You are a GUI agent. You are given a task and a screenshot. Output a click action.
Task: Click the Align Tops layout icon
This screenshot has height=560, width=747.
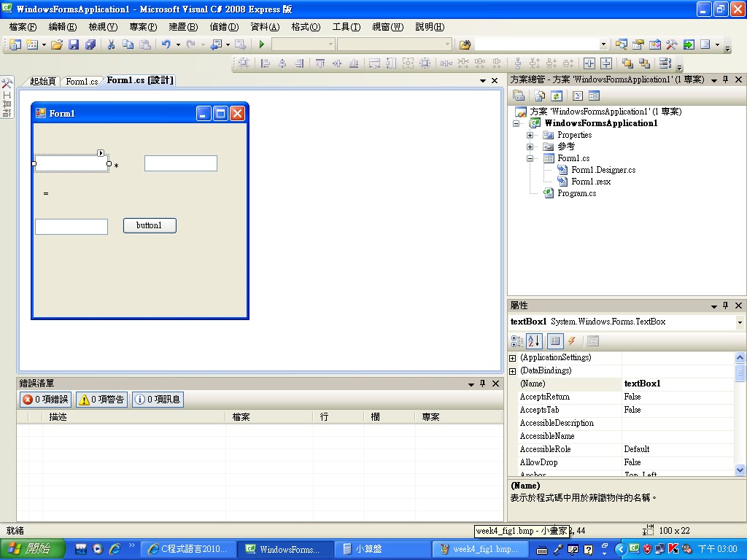[x=320, y=63]
